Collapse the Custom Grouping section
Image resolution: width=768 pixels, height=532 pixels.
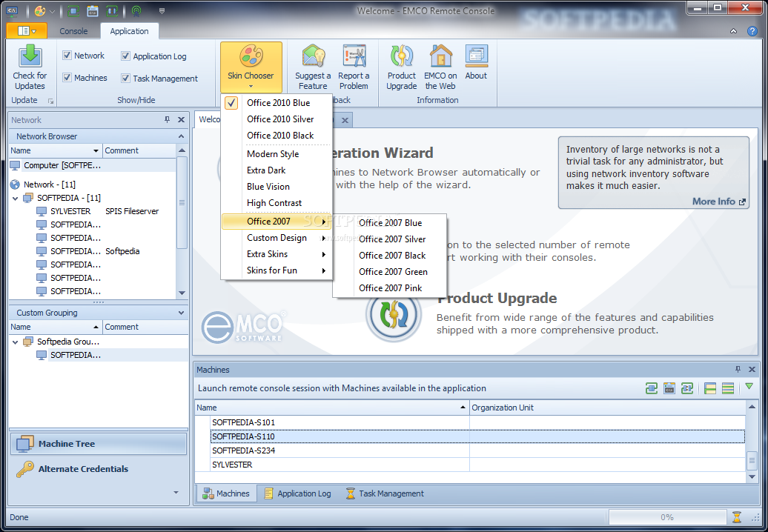pos(181,312)
